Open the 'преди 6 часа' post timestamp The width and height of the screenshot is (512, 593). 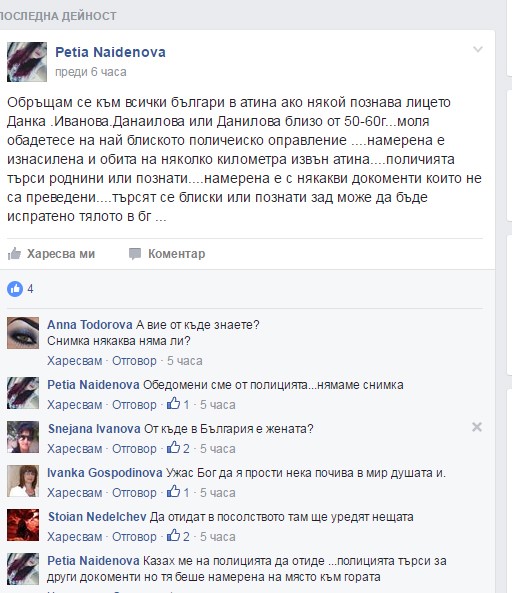91,72
